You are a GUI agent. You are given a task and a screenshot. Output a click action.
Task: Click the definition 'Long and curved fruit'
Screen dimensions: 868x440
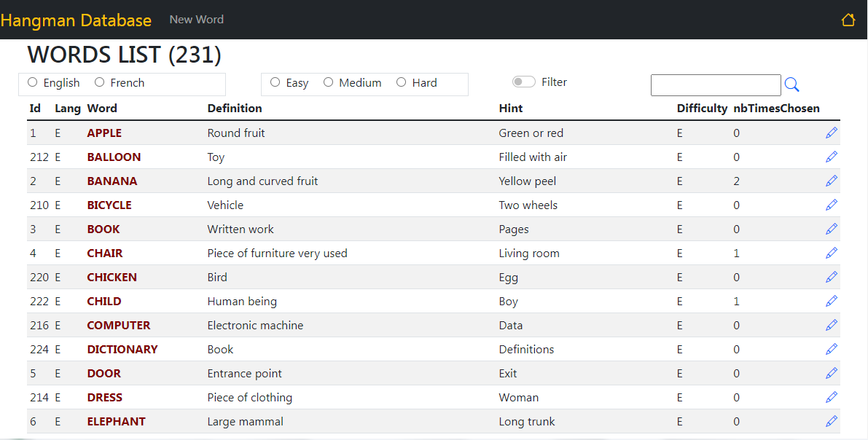click(x=263, y=181)
